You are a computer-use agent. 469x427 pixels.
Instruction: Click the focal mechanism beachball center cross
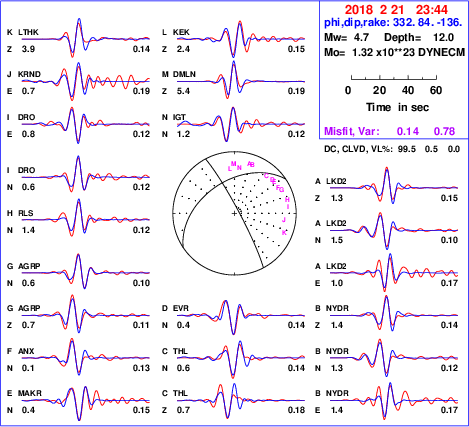pyautogui.click(x=234, y=213)
